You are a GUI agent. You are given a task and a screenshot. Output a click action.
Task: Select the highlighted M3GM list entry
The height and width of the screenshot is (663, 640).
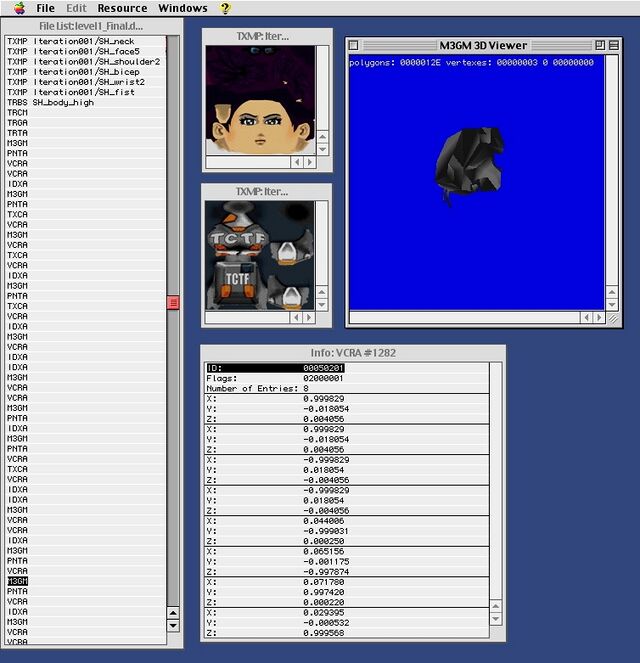click(x=17, y=581)
